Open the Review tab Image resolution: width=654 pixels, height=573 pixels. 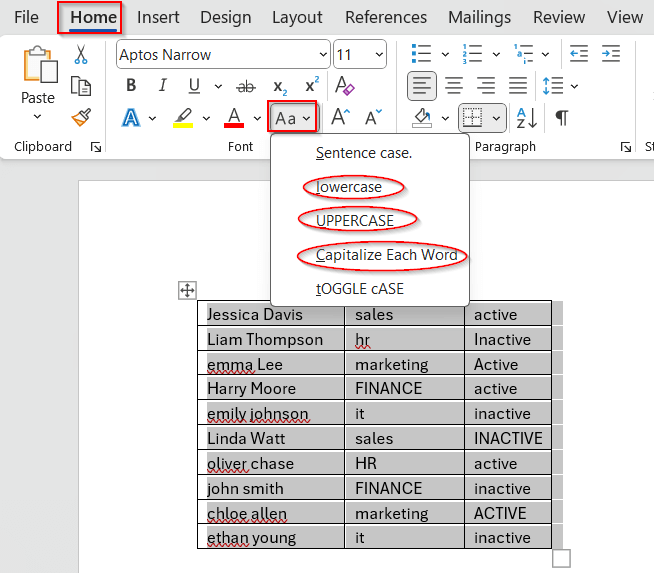click(559, 18)
